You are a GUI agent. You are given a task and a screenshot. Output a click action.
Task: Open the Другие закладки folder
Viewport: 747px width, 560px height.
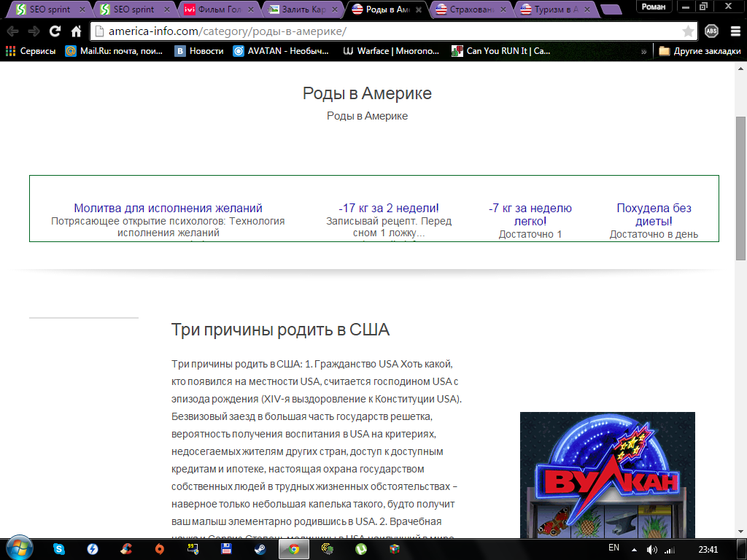(x=700, y=51)
